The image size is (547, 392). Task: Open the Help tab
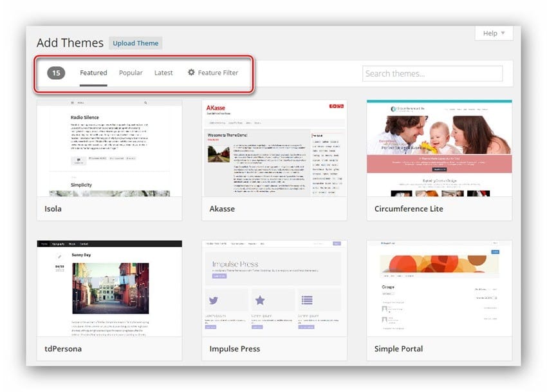point(494,33)
